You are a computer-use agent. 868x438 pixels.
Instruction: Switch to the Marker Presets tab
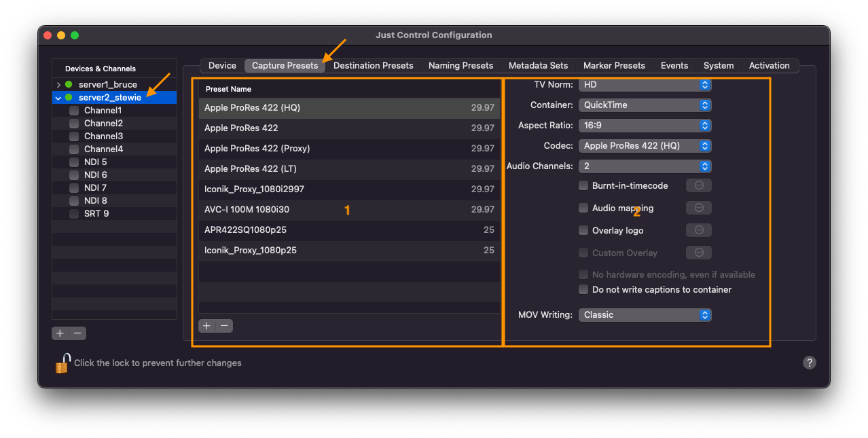pyautogui.click(x=614, y=66)
